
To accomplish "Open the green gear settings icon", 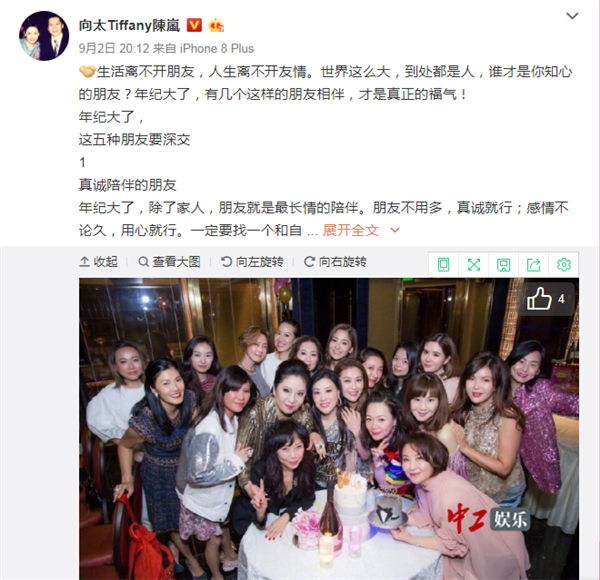I will click(564, 264).
